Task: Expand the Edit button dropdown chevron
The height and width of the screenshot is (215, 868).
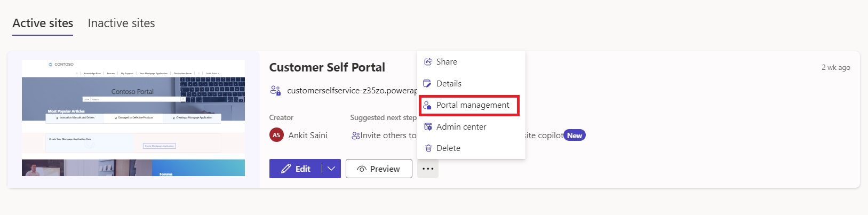Action: pyautogui.click(x=331, y=169)
